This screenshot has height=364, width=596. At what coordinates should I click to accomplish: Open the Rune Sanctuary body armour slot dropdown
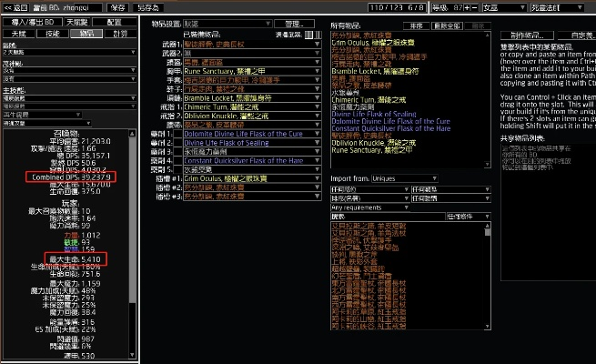tap(252, 71)
